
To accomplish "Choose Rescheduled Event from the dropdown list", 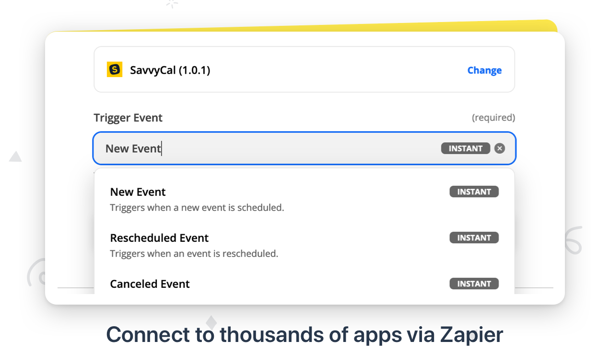I will click(159, 238).
